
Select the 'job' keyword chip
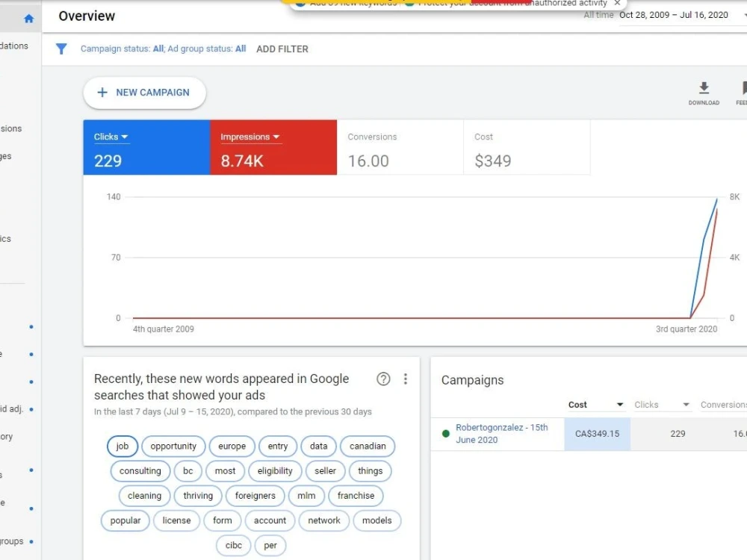(123, 447)
